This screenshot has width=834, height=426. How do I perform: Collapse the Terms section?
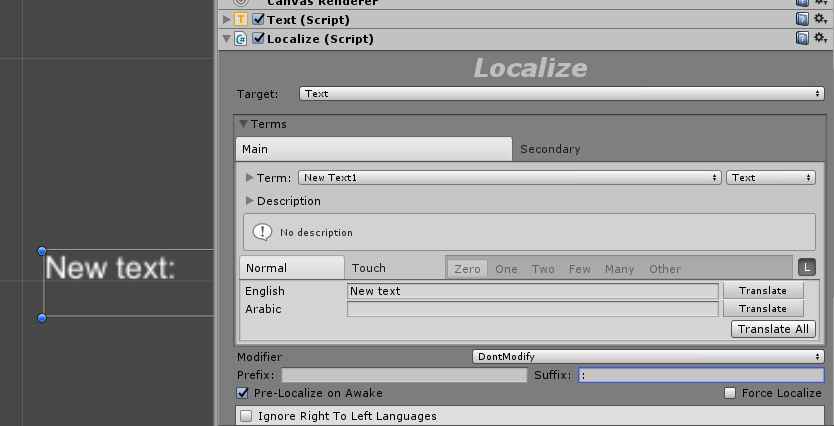(x=244, y=124)
